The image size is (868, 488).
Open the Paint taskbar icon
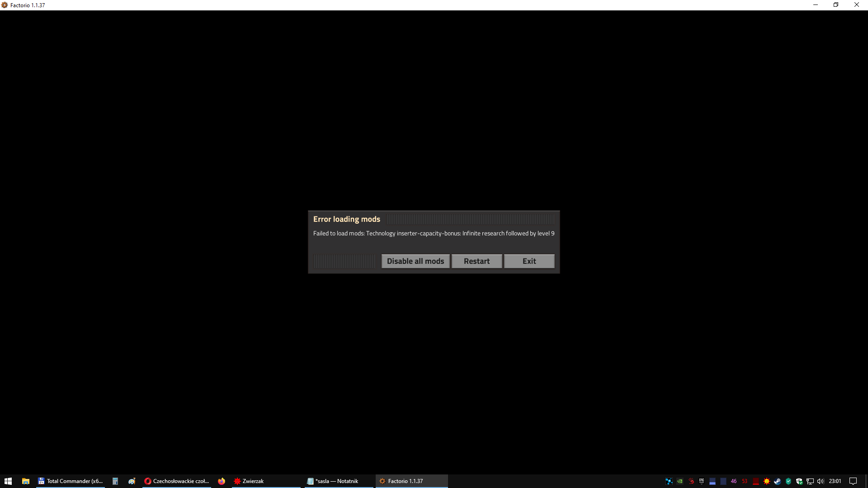[132, 481]
